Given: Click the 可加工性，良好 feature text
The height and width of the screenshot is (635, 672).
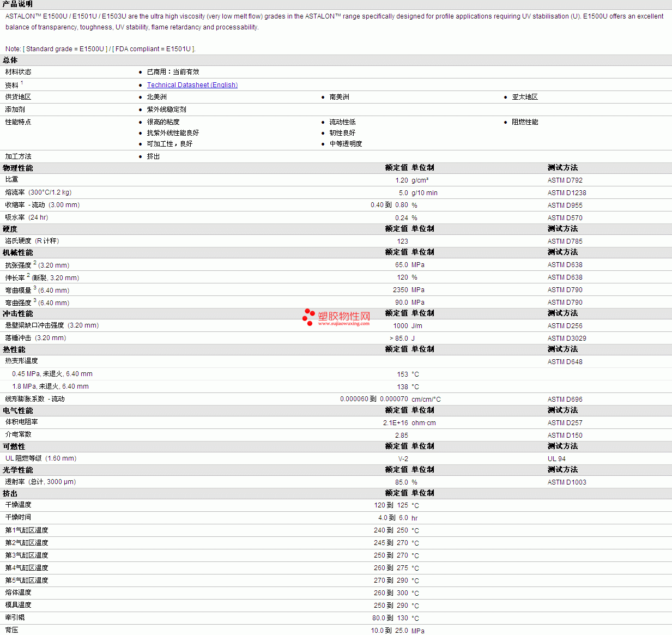Looking at the screenshot, I should click(169, 144).
